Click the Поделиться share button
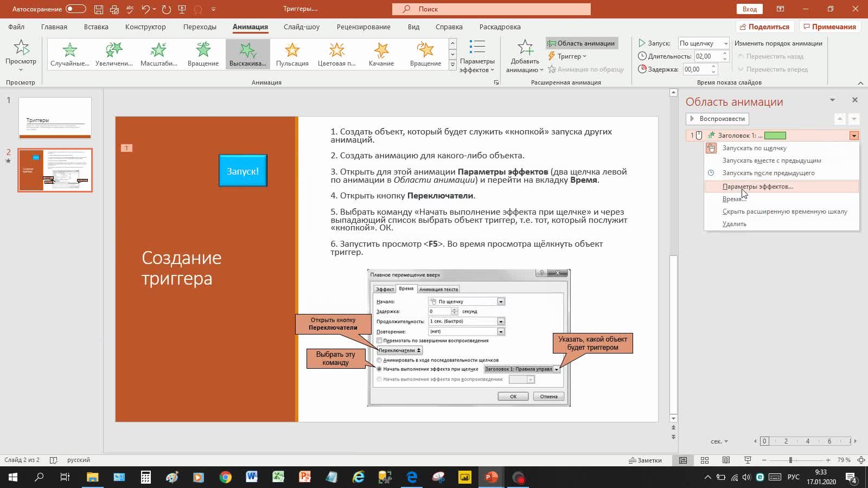 click(x=765, y=27)
